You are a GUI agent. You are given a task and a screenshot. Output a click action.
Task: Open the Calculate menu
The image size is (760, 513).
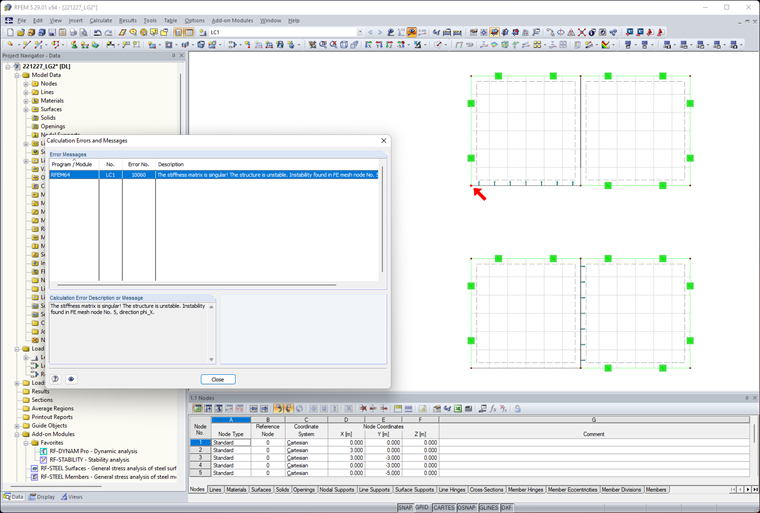click(x=101, y=20)
